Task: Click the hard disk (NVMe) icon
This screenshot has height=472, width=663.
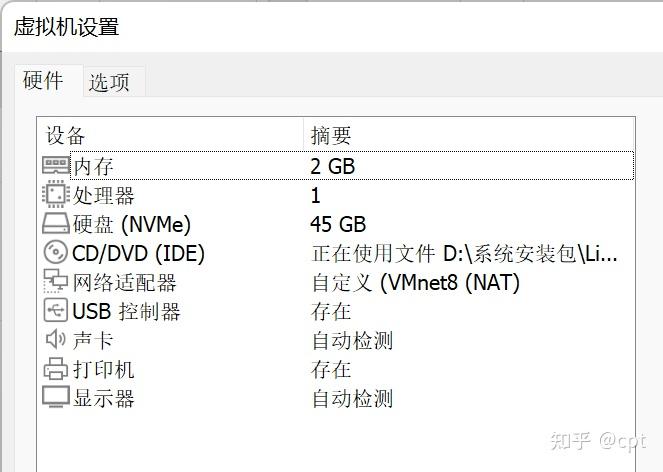Action: [56, 224]
